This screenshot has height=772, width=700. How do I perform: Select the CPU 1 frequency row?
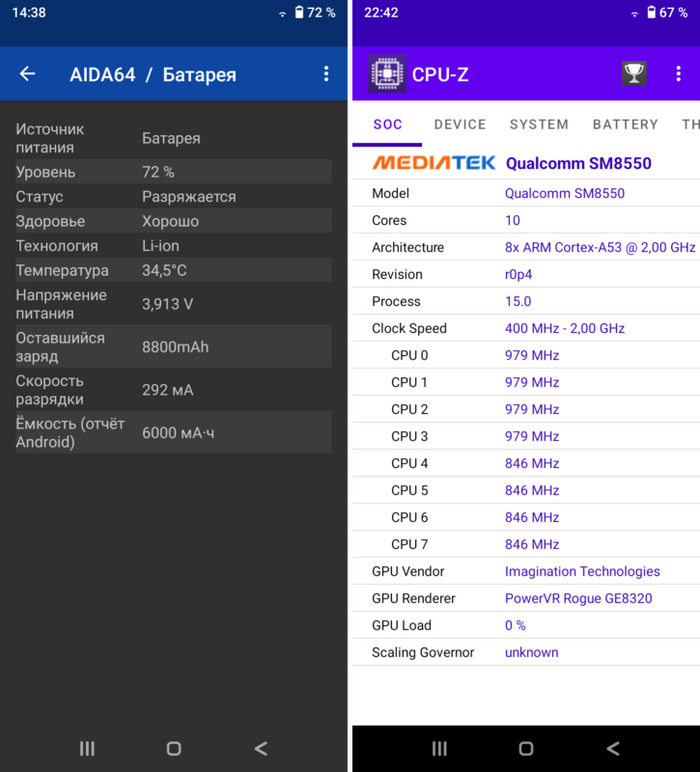coord(526,382)
